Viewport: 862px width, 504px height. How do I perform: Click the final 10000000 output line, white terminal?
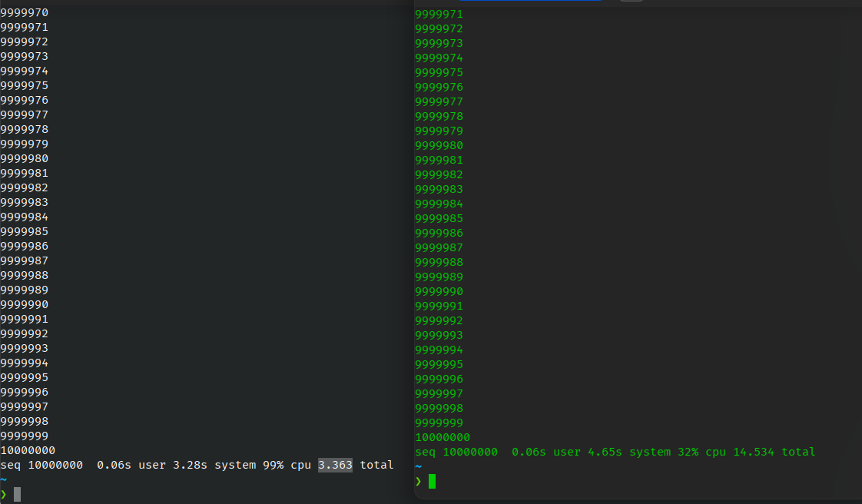28,450
